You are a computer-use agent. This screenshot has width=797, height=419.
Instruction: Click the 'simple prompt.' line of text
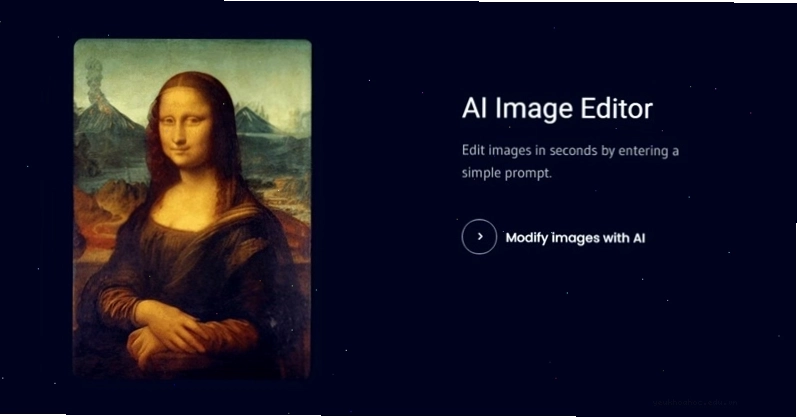506,173
